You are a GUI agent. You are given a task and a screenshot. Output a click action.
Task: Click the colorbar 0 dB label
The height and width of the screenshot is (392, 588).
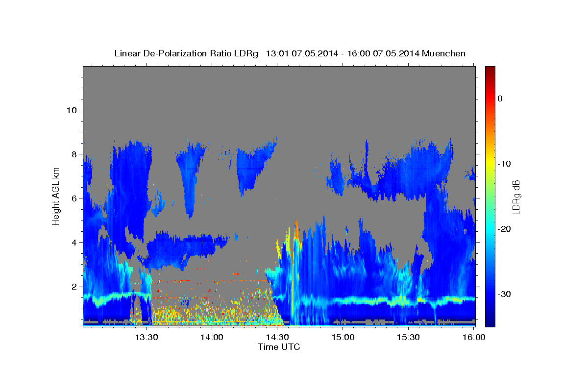(x=500, y=98)
